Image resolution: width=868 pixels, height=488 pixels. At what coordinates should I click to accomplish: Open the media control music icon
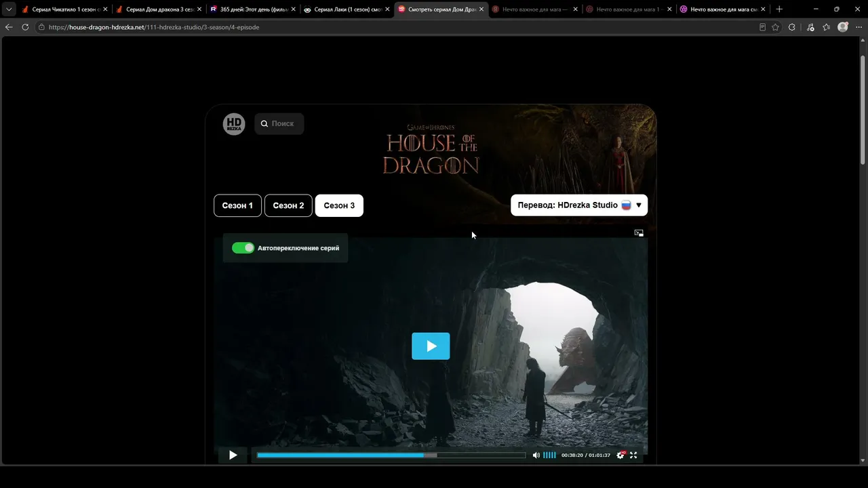pos(810,27)
